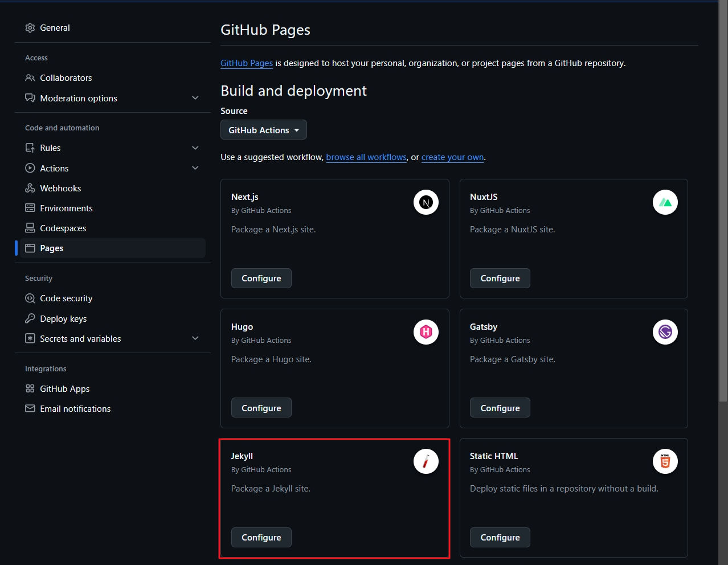Click the Gatsby logo icon

tap(665, 332)
